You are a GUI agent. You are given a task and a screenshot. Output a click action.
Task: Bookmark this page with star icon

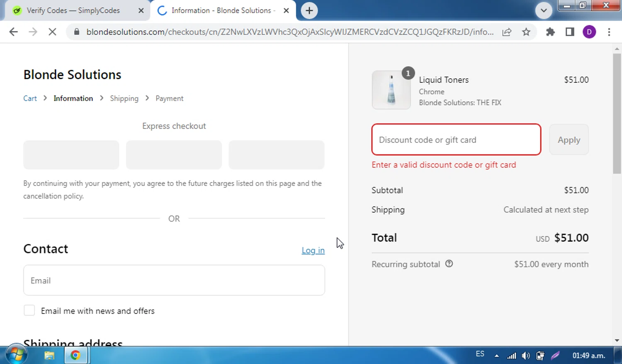(526, 32)
